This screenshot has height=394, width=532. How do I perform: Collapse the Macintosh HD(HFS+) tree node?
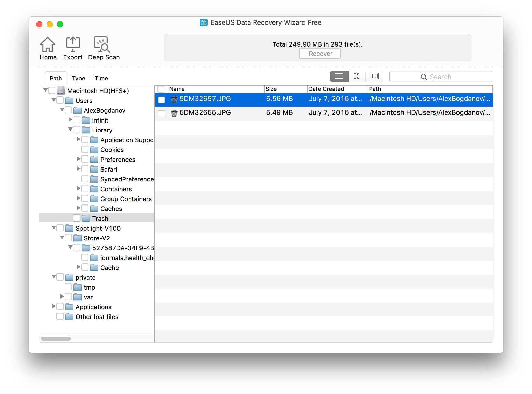pos(45,90)
